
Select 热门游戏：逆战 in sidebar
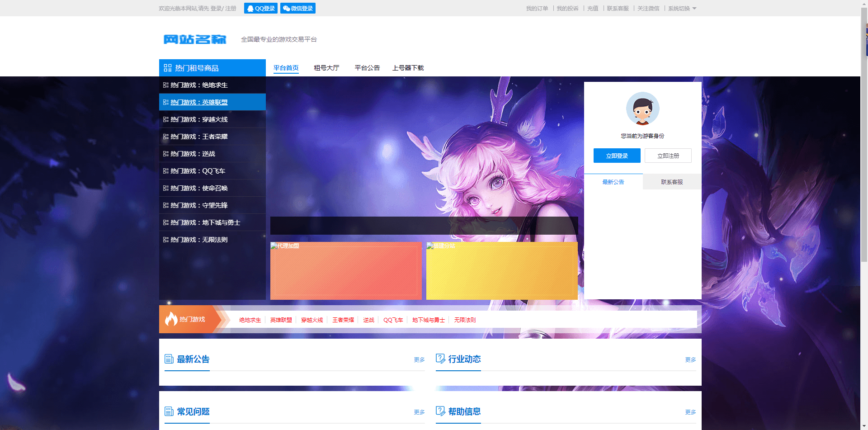212,154
